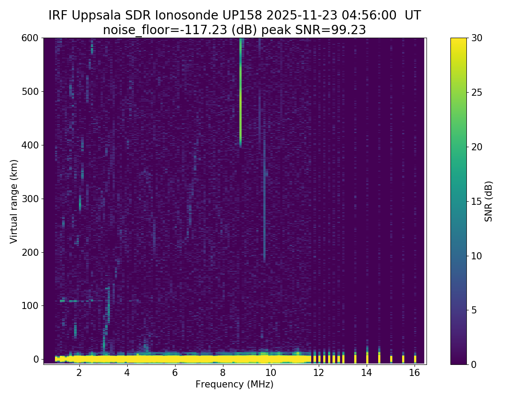532x399 pixels.
Task: Click the bright green vertical streak near 8.7 MHz
Action: tap(241, 111)
